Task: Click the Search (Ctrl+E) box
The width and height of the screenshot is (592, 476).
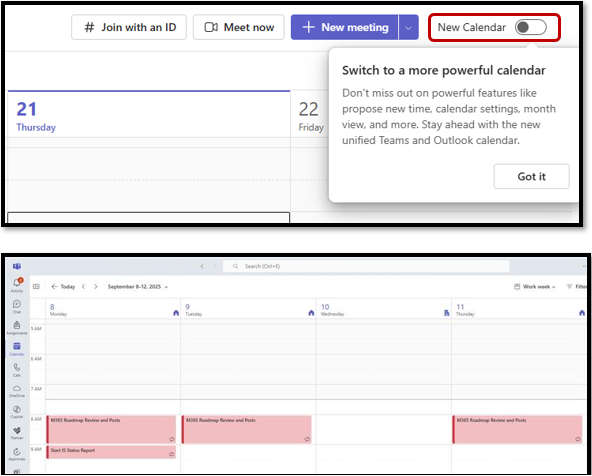Action: [366, 266]
